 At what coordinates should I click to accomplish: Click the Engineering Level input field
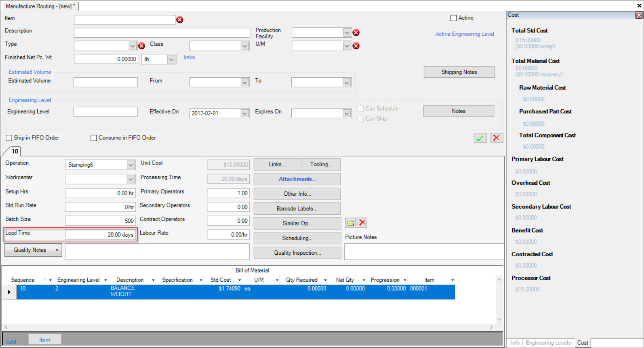point(106,112)
